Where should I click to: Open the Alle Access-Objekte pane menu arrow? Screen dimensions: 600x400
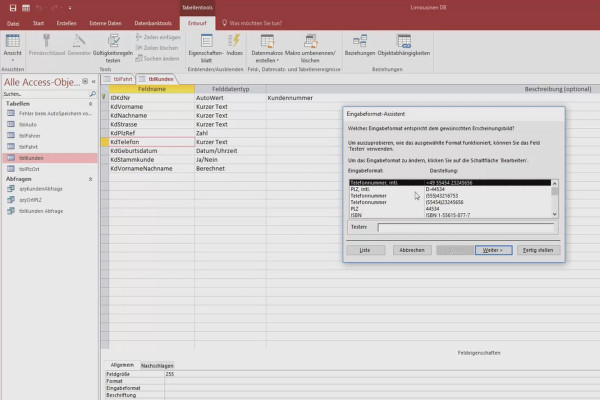click(x=85, y=82)
